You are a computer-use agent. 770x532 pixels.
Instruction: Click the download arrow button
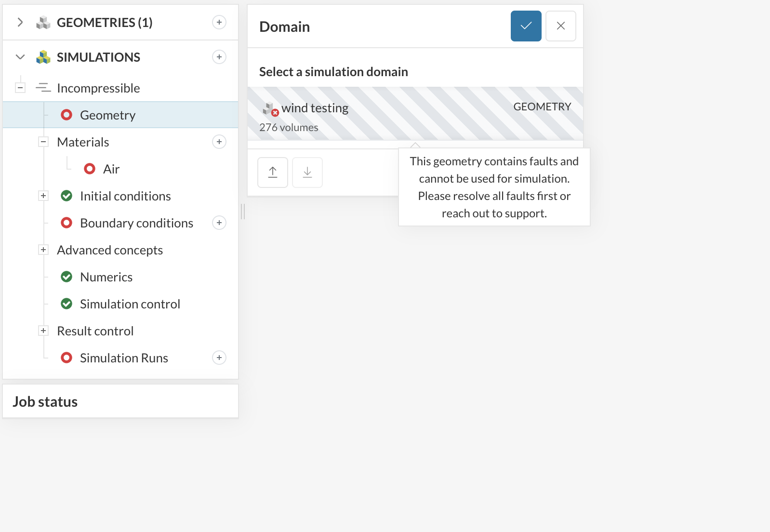307,173
